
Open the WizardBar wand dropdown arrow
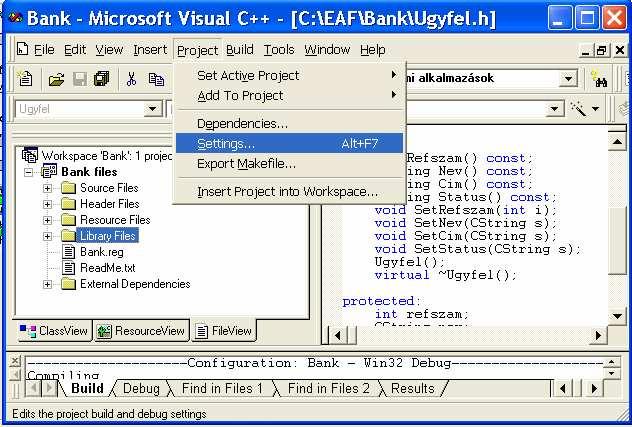coord(595,109)
